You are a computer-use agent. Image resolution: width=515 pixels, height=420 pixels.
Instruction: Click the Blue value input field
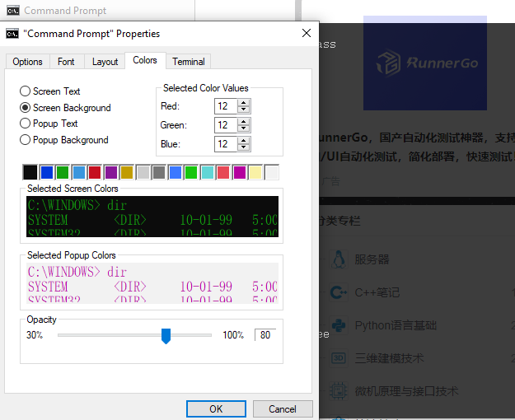pos(226,144)
